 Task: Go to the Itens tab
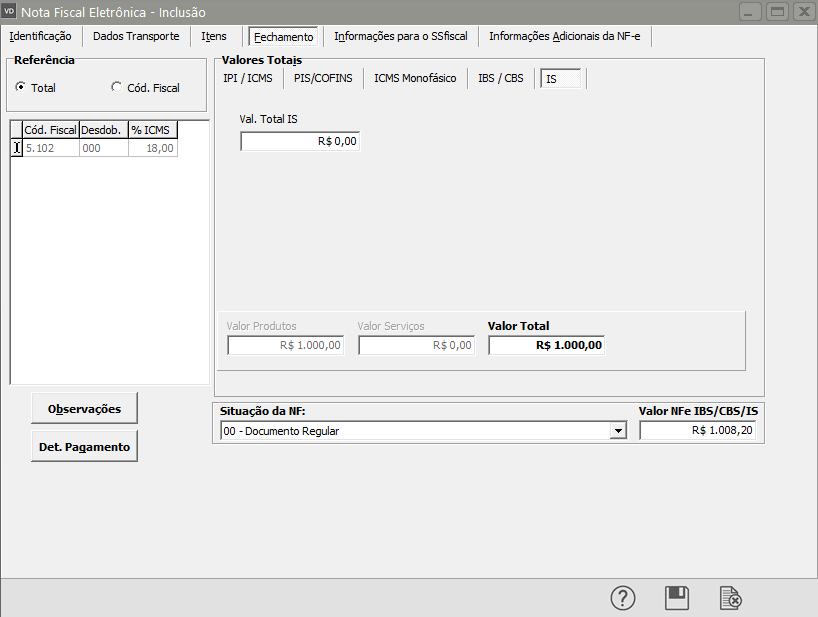point(214,36)
